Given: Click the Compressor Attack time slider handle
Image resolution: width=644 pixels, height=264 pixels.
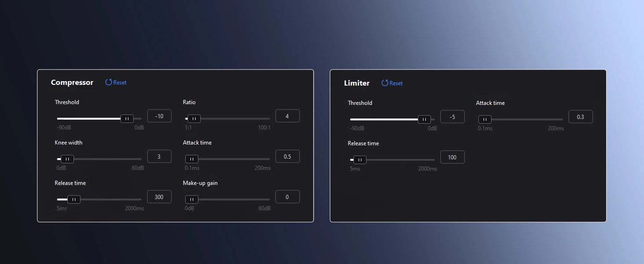Looking at the screenshot, I should [x=191, y=159].
